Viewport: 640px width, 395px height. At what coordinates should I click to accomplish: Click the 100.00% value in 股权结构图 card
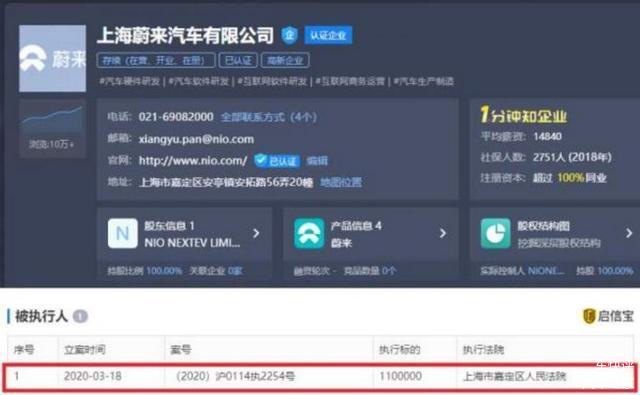tap(615, 271)
